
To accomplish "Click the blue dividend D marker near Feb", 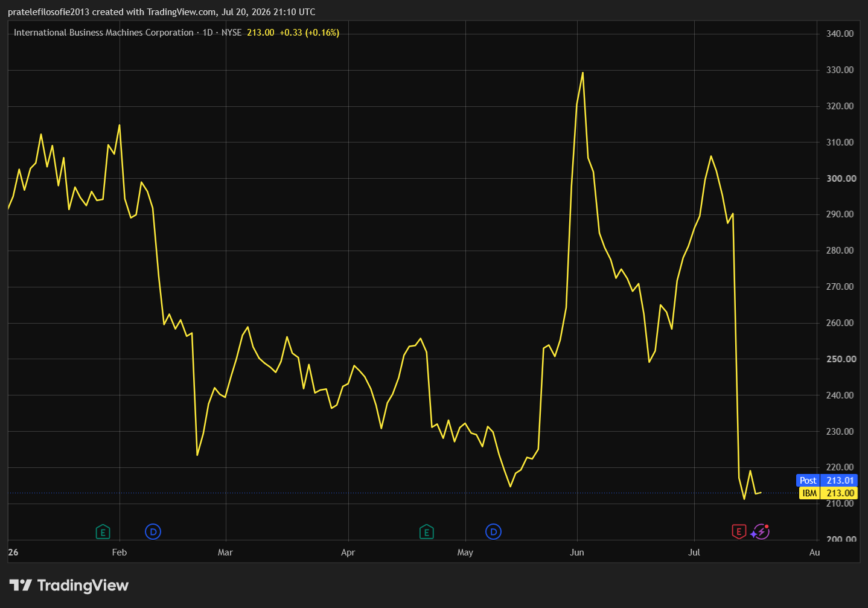I will click(153, 532).
